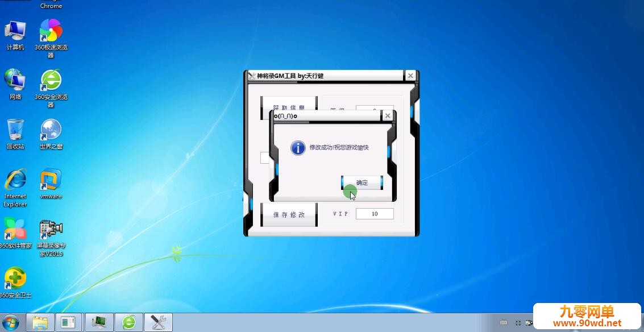Click the GM tool wrench button on the taskbar
Image resolution: width=644 pixels, height=332 pixels.
[158, 322]
